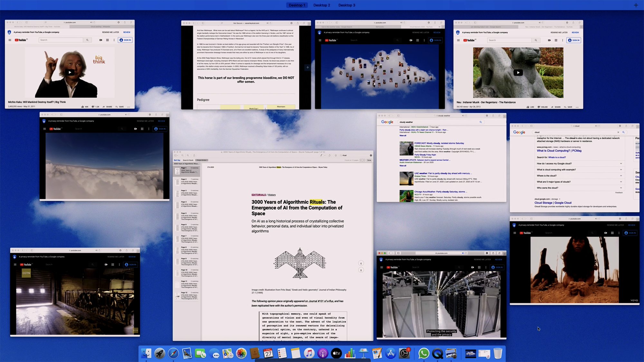Select Page Order sort option in Preview
The width and height of the screenshot is (644, 362).
202,160
